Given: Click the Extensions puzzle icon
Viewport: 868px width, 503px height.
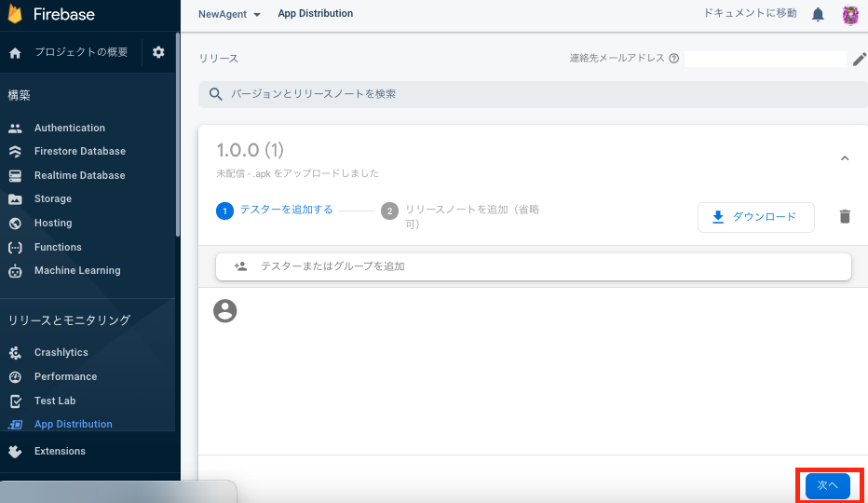Looking at the screenshot, I should (15, 452).
